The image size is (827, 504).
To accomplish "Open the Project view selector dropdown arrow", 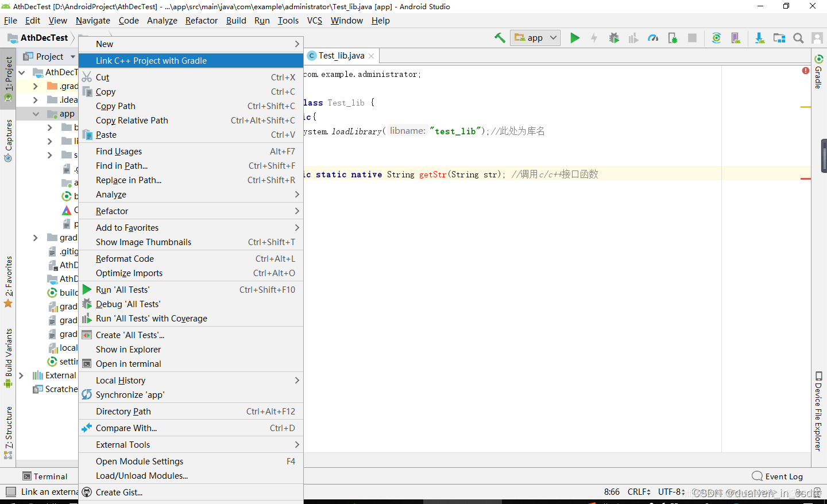I will 73,56.
